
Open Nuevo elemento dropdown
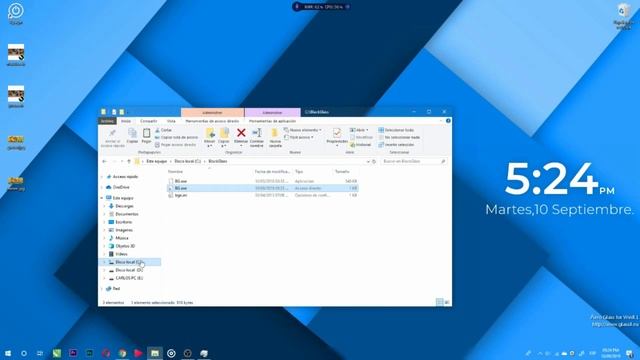tap(303, 130)
